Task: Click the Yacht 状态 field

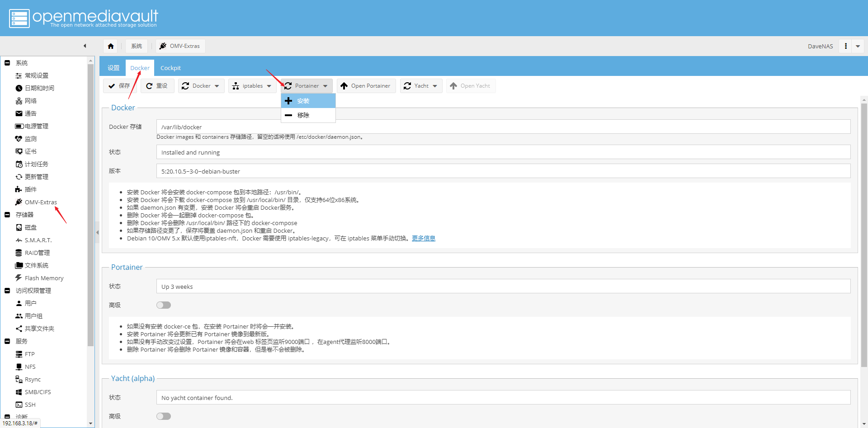Action: click(x=503, y=398)
